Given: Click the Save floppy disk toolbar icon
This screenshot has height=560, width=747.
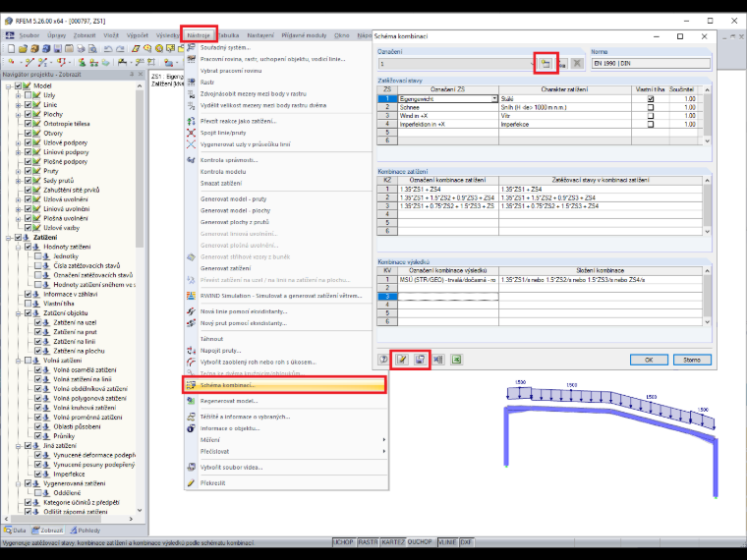Looking at the screenshot, I should pos(58,48).
